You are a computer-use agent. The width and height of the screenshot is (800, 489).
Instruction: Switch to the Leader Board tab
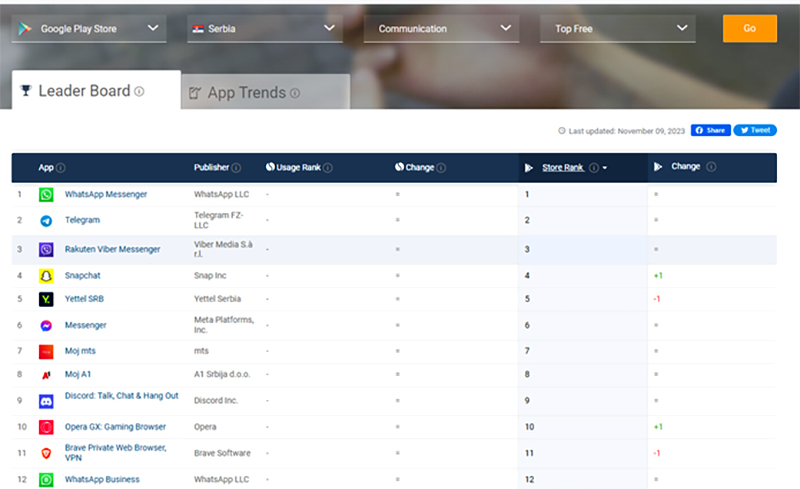pos(96,90)
